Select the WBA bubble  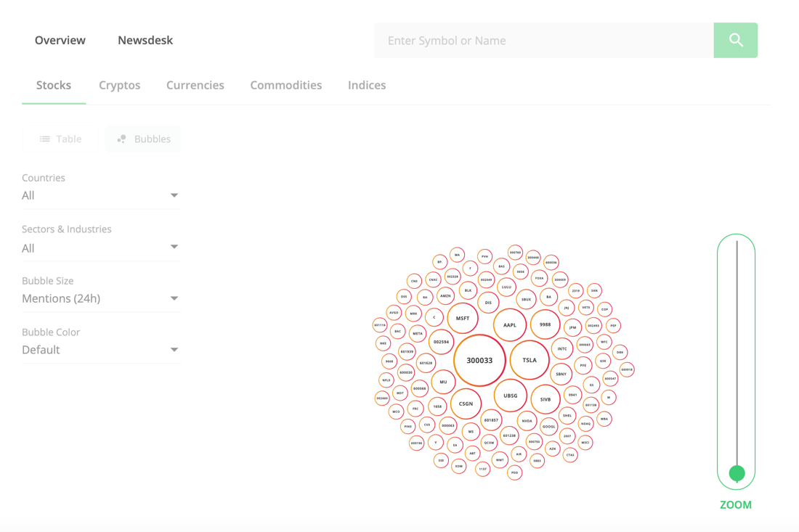(604, 419)
